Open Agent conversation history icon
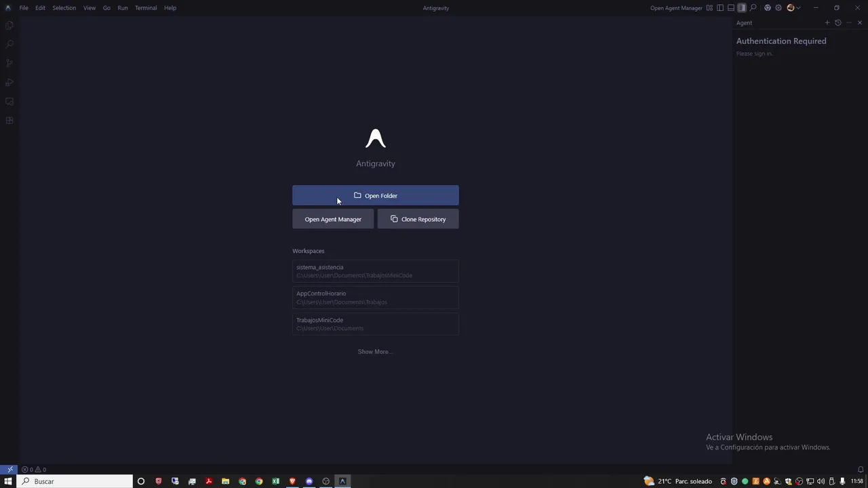Viewport: 868px width, 488px height. pyautogui.click(x=838, y=22)
